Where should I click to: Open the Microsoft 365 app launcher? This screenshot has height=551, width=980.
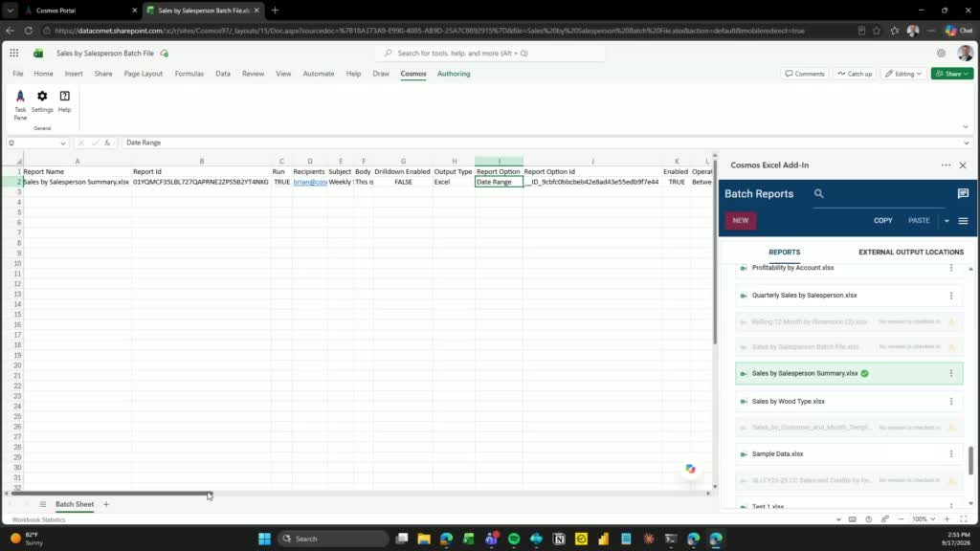point(13,54)
